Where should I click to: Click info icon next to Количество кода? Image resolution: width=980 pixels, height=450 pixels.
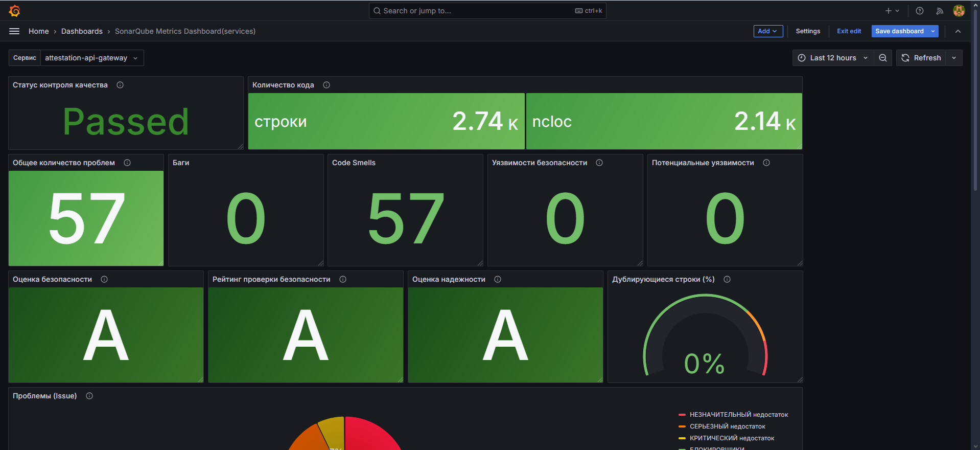[x=326, y=85]
